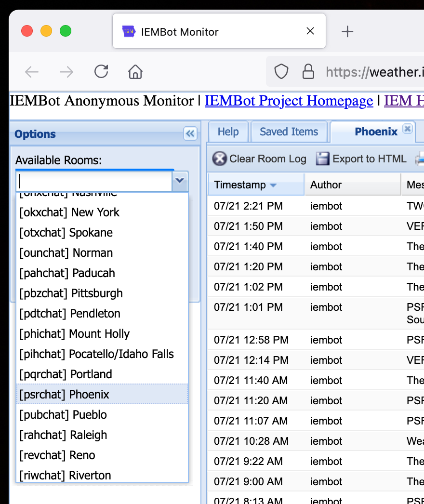Close the Phoenix tab using its x
This screenshot has height=504, width=424.
pos(407,129)
